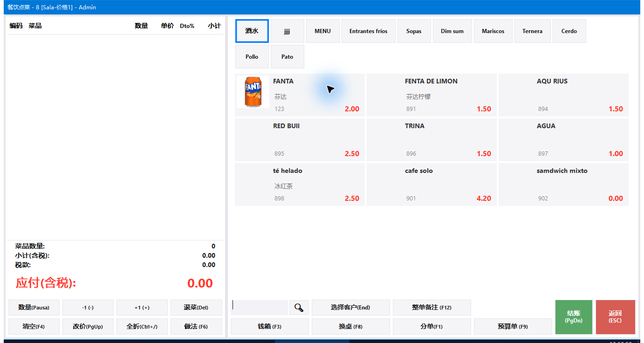Open the MENU category tab
Image resolution: width=644 pixels, height=343 pixels.
(323, 31)
